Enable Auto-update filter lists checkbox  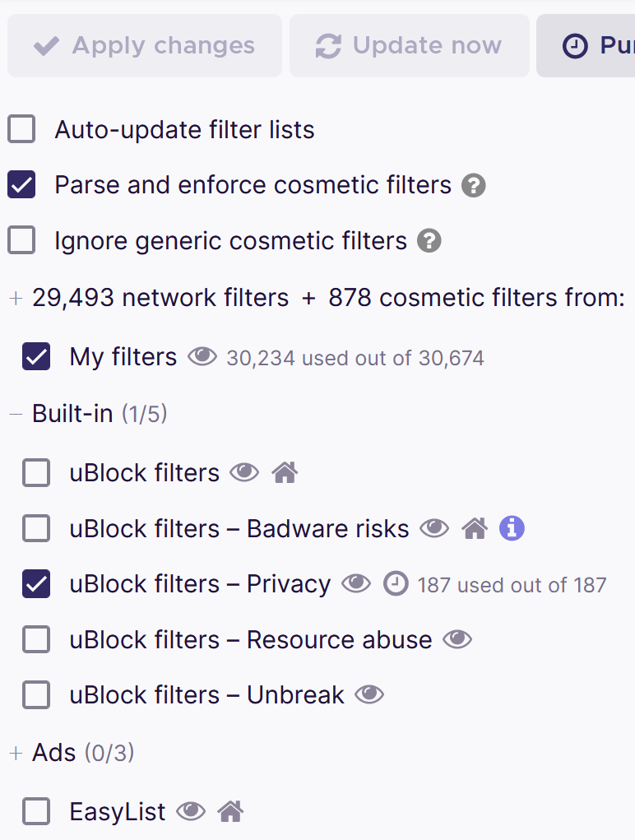(x=21, y=129)
